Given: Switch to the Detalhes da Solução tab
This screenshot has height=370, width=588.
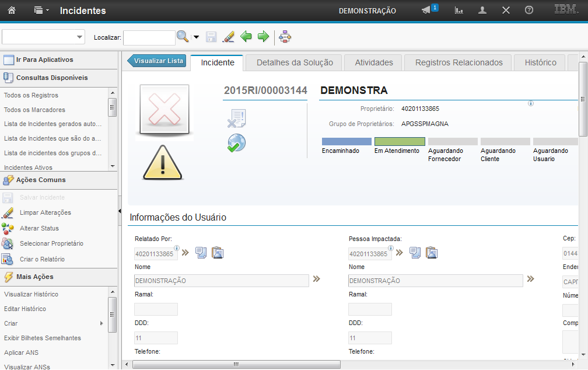Looking at the screenshot, I should [295, 62].
